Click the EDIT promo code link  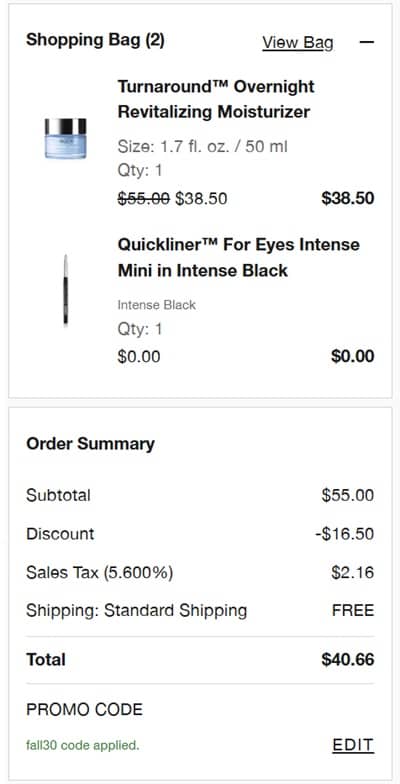353,745
